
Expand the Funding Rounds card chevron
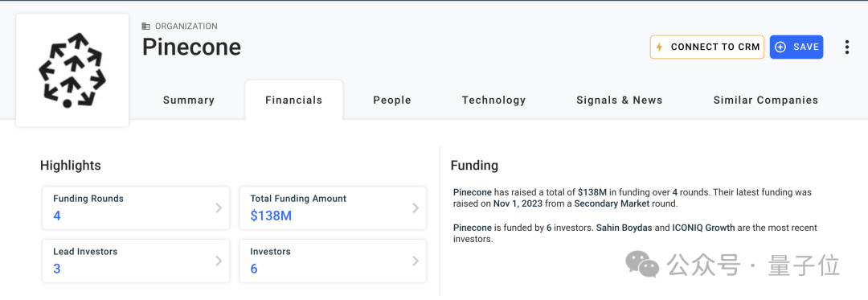pos(219,208)
